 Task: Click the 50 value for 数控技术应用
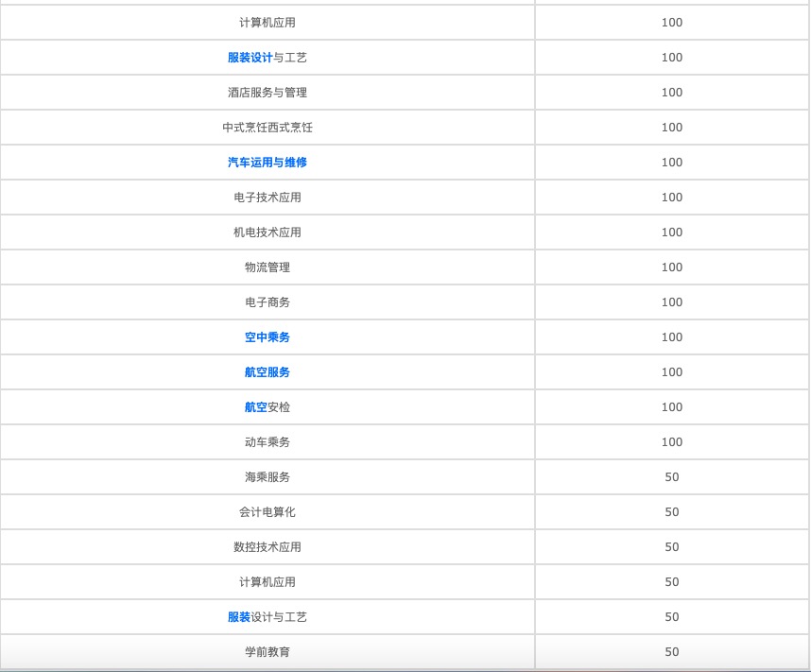click(672, 547)
